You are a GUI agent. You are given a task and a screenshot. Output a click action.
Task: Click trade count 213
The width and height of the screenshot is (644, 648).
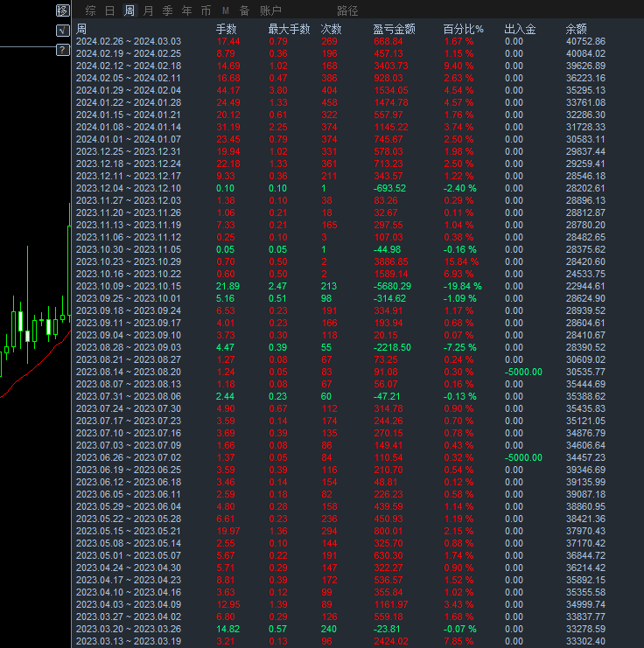(329, 286)
